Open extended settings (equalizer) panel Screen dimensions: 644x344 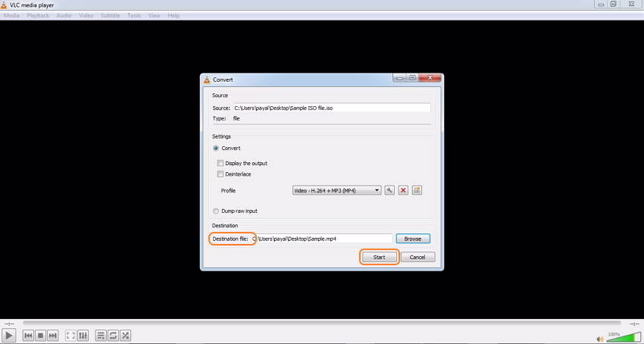click(x=83, y=336)
